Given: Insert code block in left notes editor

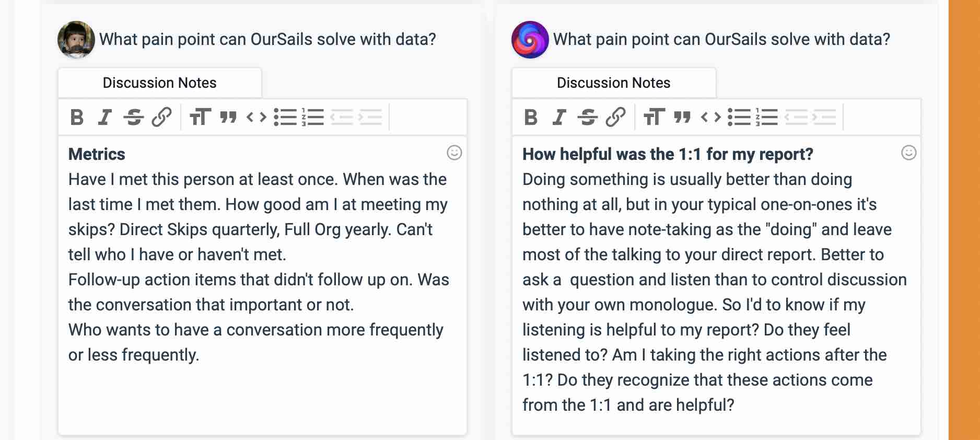Looking at the screenshot, I should [256, 117].
